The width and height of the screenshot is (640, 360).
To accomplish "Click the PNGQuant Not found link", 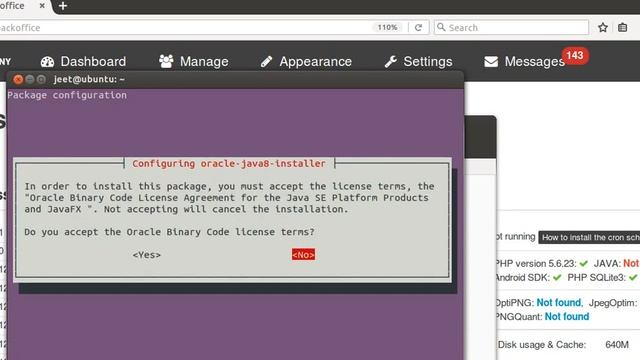I will coord(567,316).
